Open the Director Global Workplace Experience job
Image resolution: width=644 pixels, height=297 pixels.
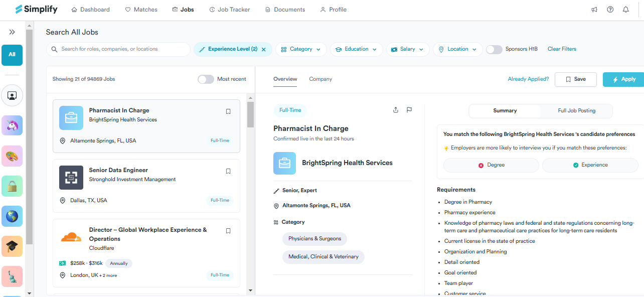point(146,253)
